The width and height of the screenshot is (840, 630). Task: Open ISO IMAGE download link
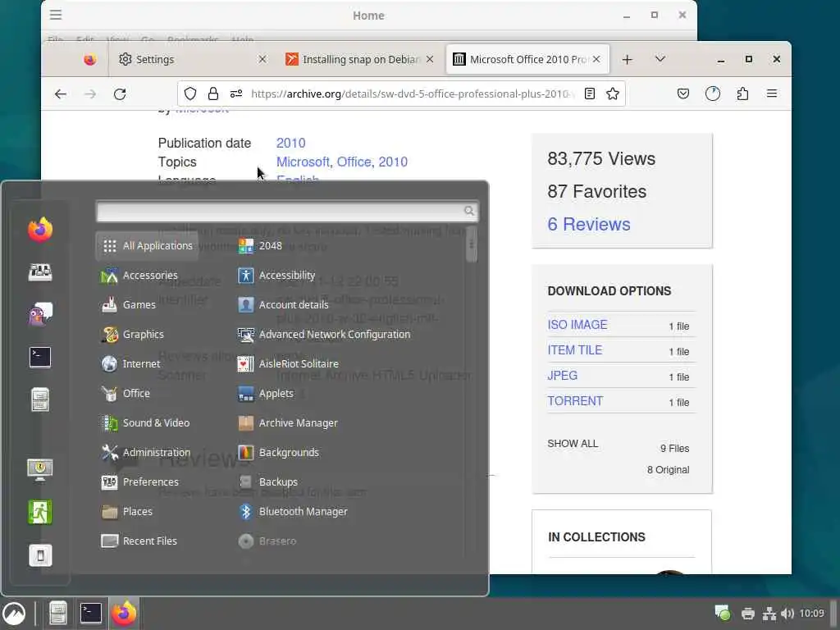(x=577, y=325)
